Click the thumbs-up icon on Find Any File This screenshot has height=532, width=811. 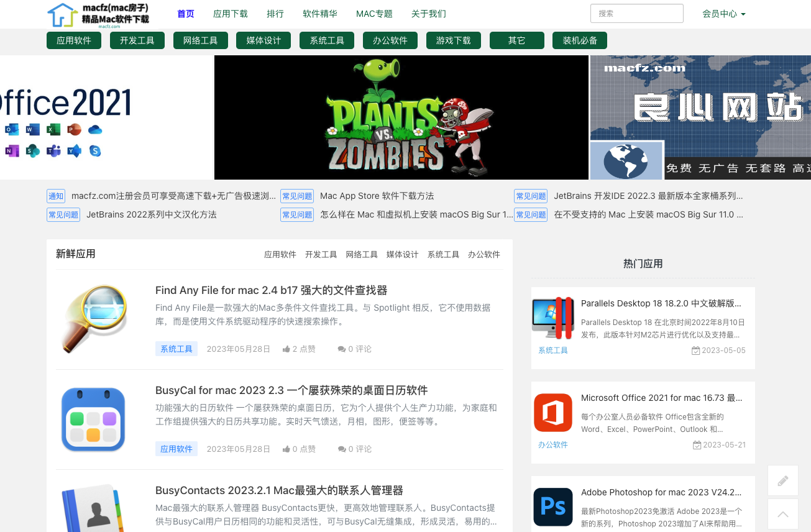coord(286,349)
